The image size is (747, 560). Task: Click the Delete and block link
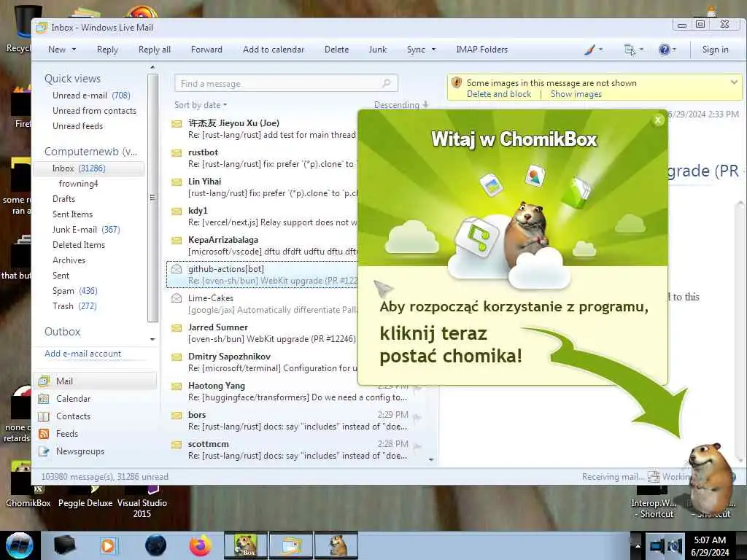(499, 94)
